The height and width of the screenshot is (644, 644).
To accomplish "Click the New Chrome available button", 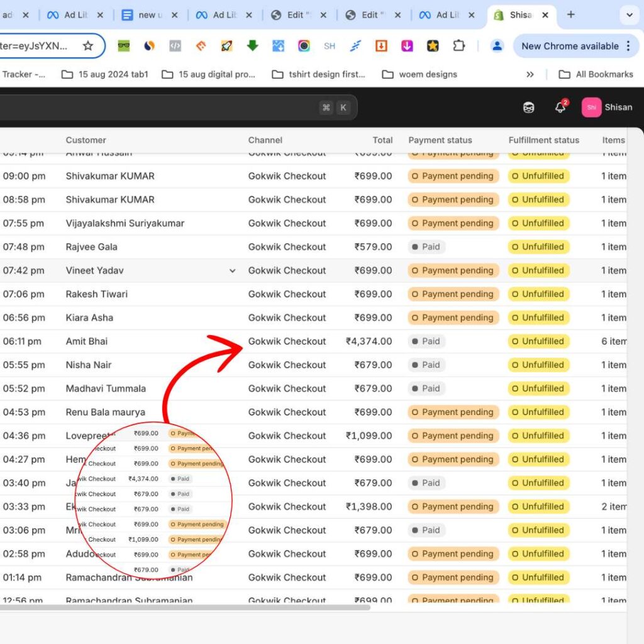I will click(570, 46).
